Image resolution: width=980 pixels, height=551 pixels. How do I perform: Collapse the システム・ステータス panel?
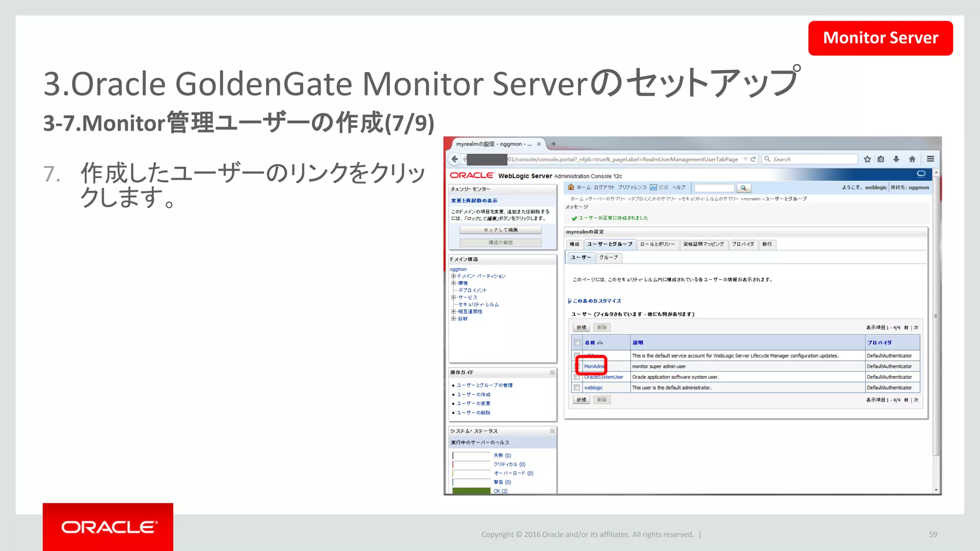(552, 431)
